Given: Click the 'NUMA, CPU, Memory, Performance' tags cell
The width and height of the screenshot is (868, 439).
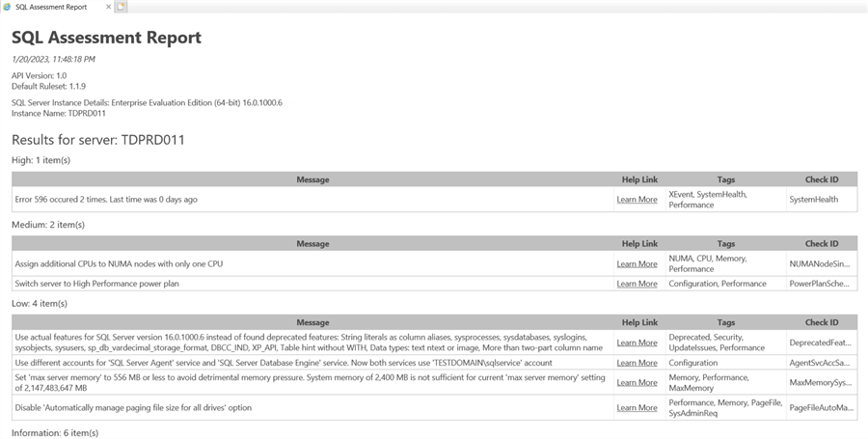Looking at the screenshot, I should point(725,264).
